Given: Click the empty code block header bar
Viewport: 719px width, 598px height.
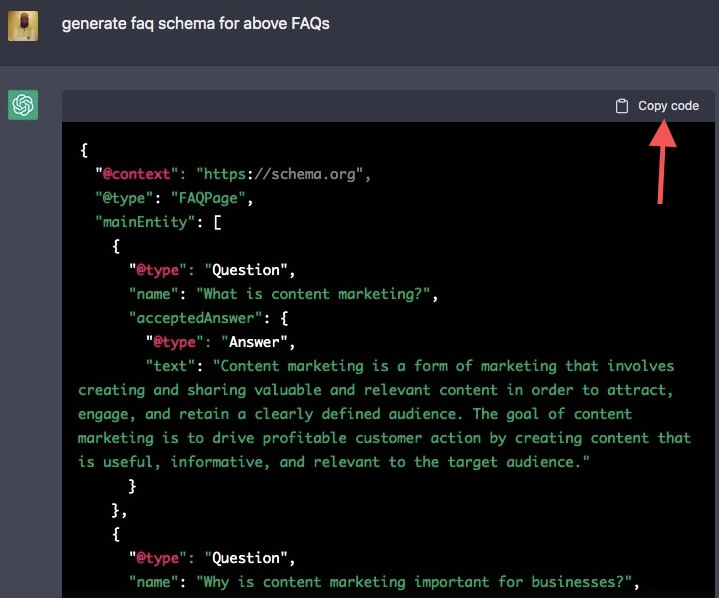Looking at the screenshot, I should 330,106.
